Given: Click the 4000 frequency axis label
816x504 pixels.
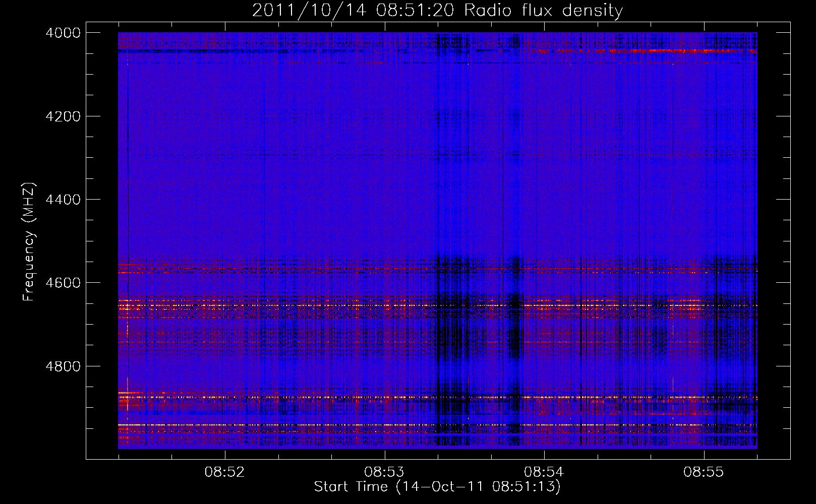Looking at the screenshot, I should (x=63, y=33).
